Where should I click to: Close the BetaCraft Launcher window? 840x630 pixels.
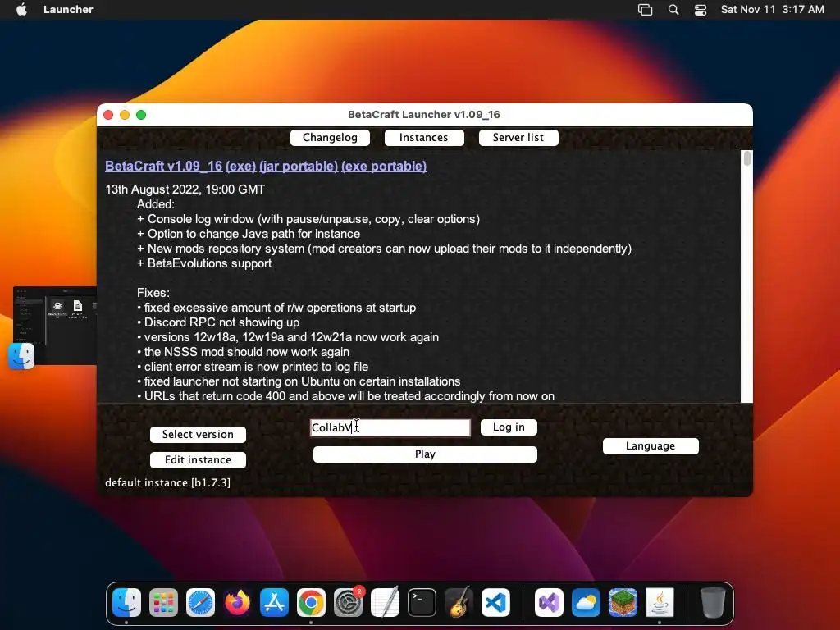[x=108, y=115]
